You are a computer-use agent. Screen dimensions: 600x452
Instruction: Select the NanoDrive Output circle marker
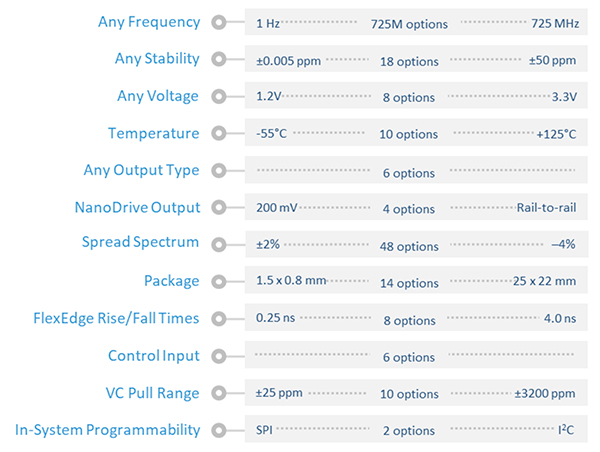[x=219, y=208]
